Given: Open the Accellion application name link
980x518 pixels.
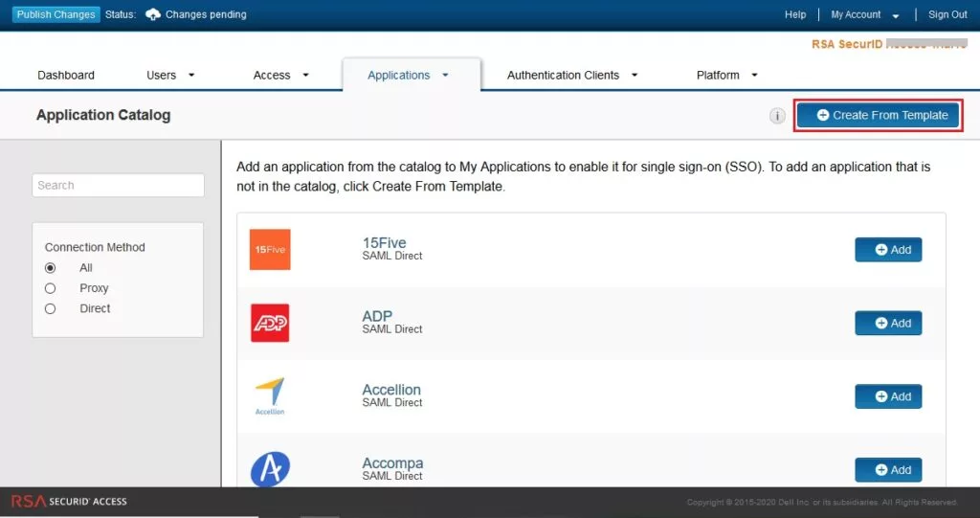Looking at the screenshot, I should pos(391,389).
